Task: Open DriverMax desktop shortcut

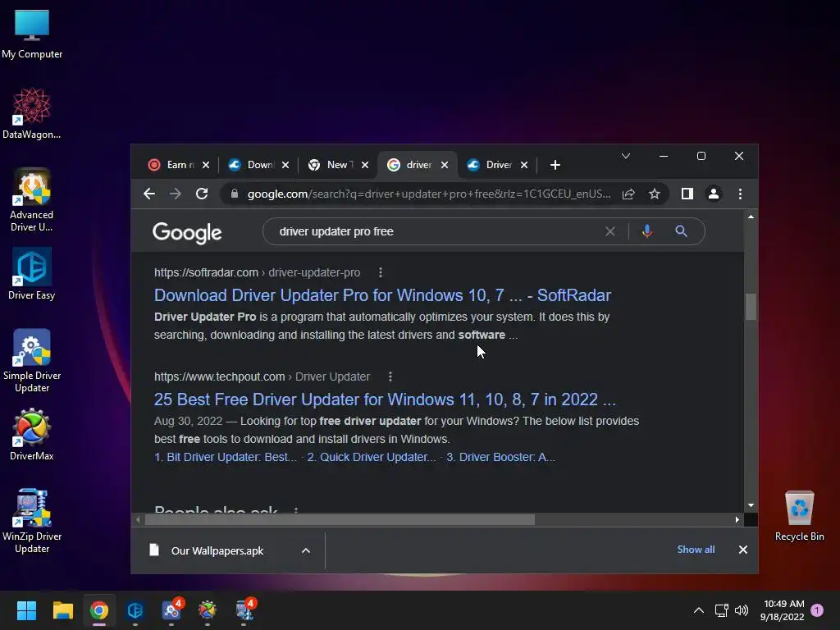Action: point(32,435)
